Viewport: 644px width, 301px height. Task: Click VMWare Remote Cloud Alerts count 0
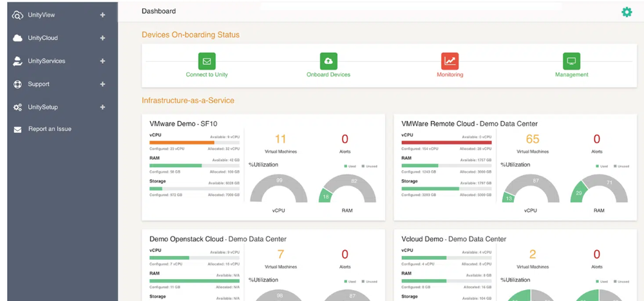tap(597, 139)
